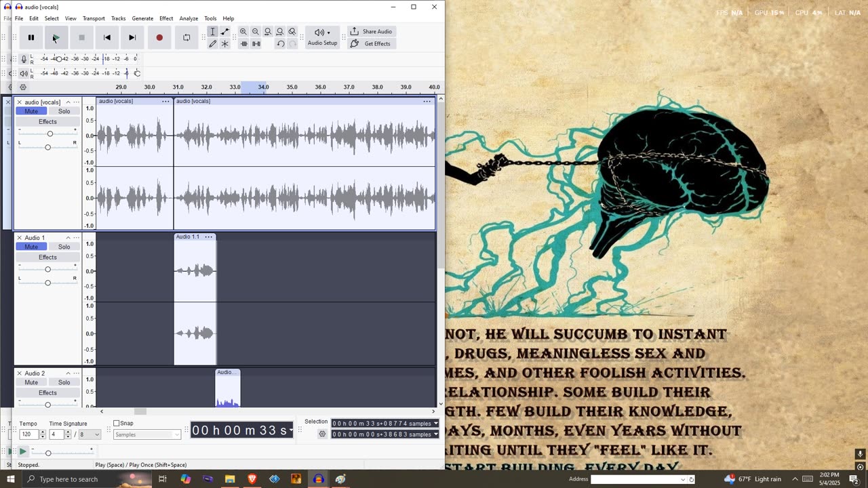
Task: Click the Audio 1 pan slider
Action: click(x=47, y=283)
